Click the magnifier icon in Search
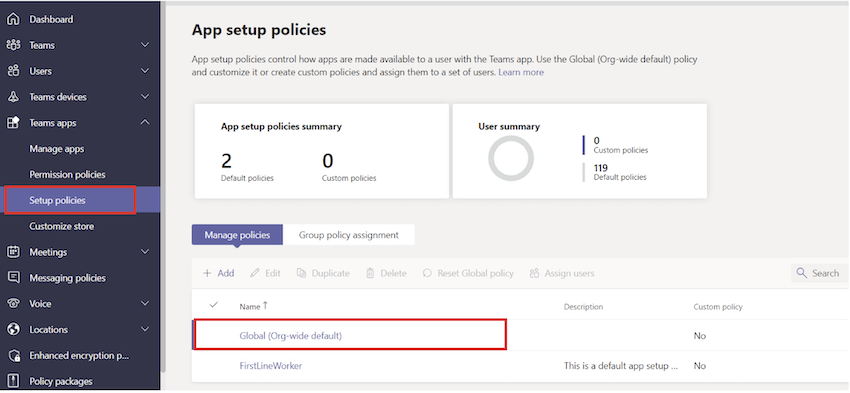 pyautogui.click(x=802, y=273)
